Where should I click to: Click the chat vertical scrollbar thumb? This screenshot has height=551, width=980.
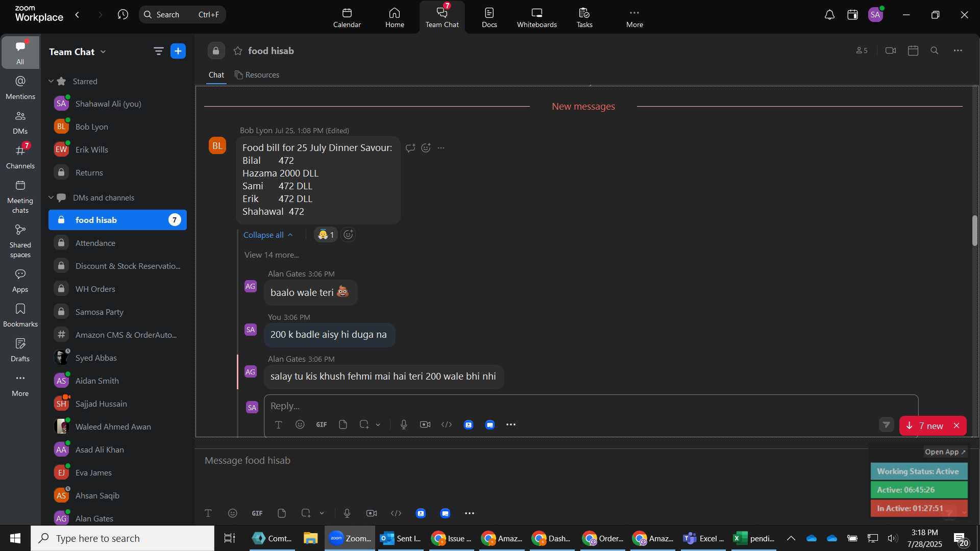975,231
